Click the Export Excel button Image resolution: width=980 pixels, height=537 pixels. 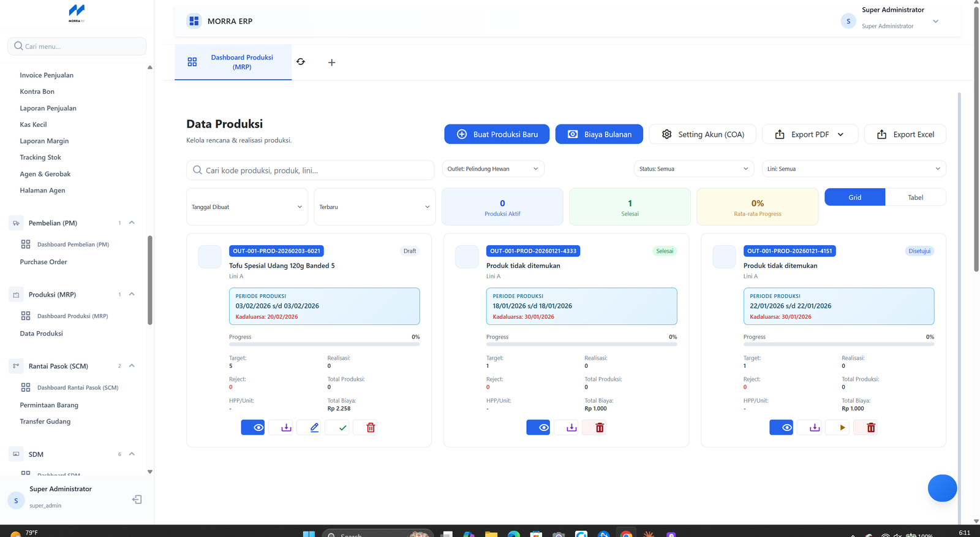tap(905, 134)
